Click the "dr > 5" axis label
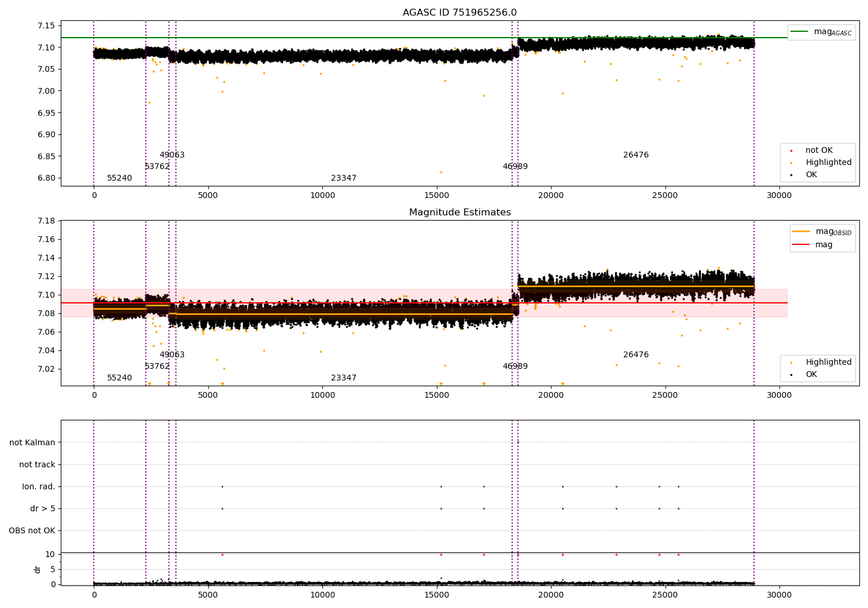This screenshot has width=868, height=608. [43, 509]
